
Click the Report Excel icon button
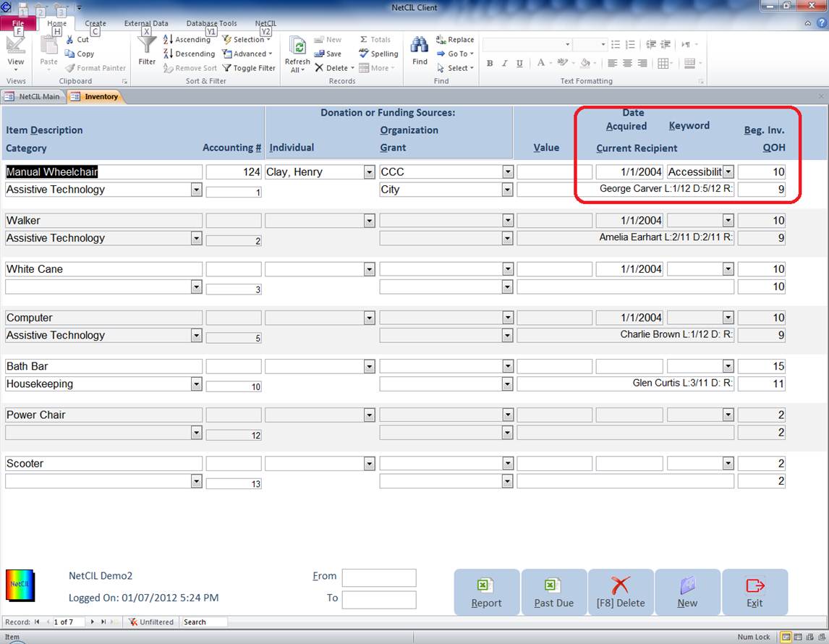tap(486, 592)
